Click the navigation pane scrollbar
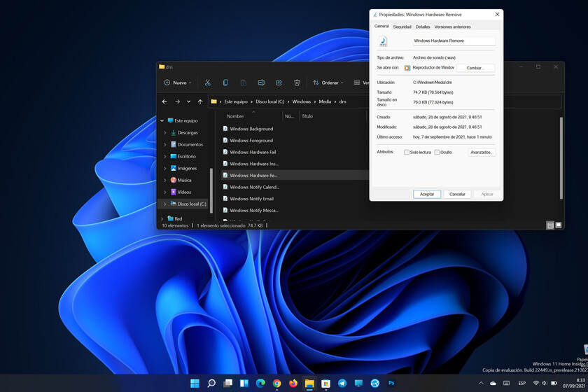This screenshot has width=588, height=392. (x=211, y=190)
